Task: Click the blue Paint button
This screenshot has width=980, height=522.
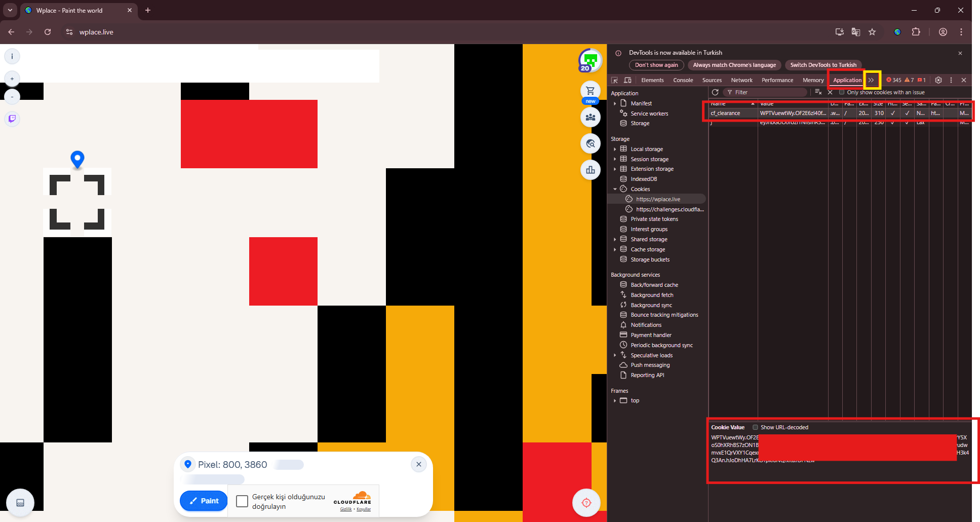Action: [x=204, y=501]
